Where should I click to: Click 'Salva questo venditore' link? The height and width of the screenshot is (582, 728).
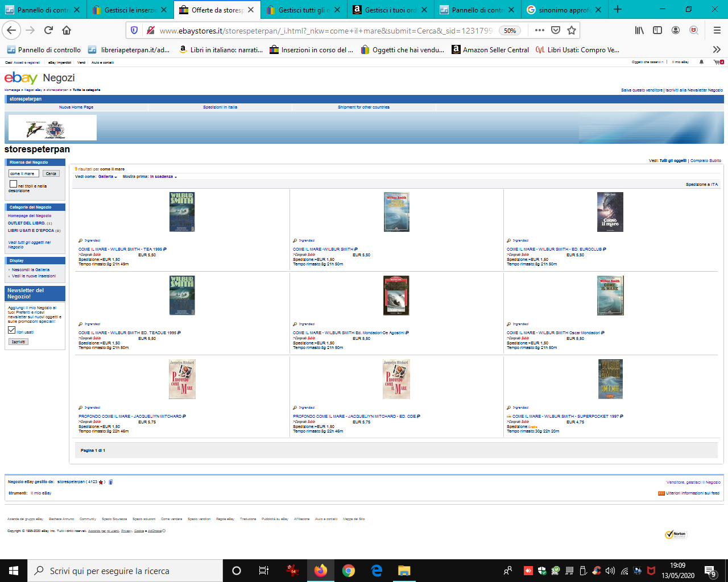[642, 90]
